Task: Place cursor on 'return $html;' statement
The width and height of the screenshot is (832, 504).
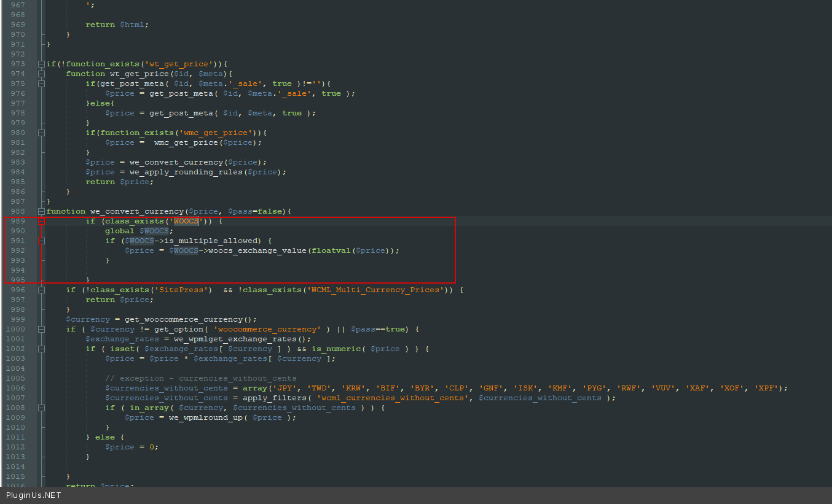Action: click(117, 25)
